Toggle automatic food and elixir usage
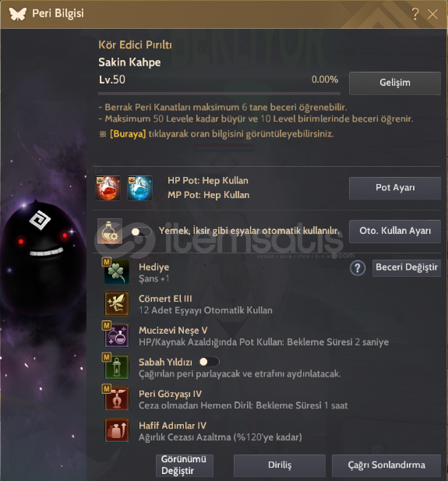Screen dimensions: 448x481 [x=140, y=232]
